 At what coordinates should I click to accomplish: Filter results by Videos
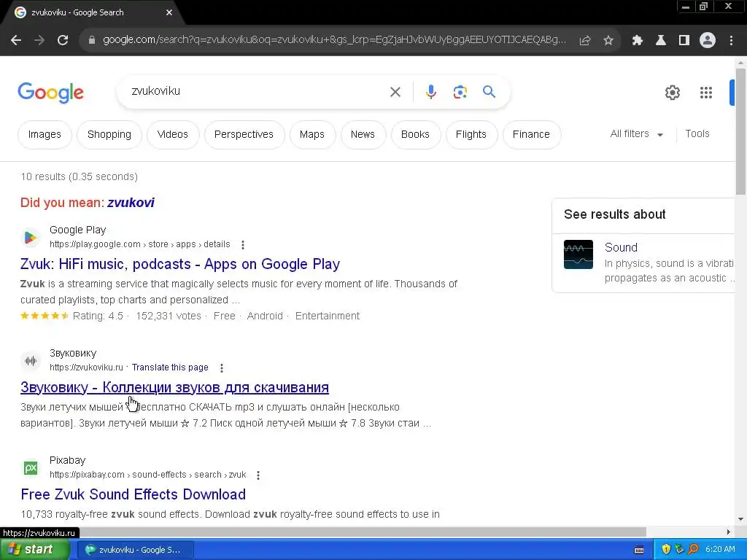pos(172,135)
